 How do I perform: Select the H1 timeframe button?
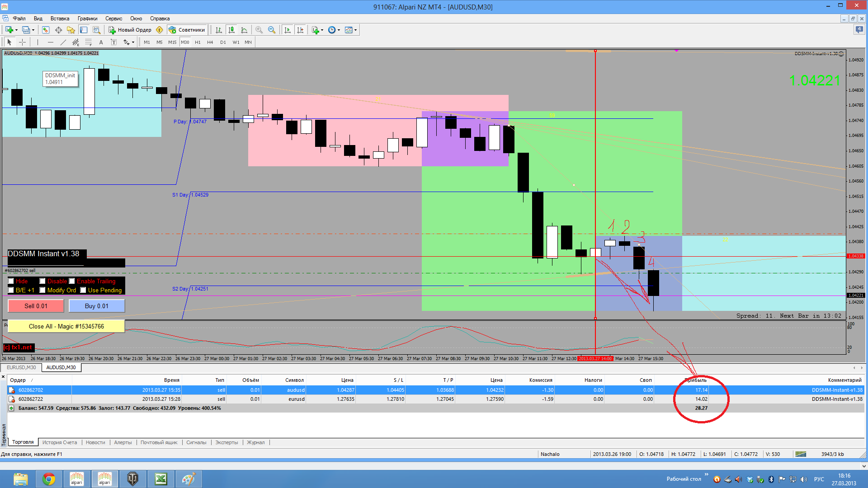tap(198, 42)
